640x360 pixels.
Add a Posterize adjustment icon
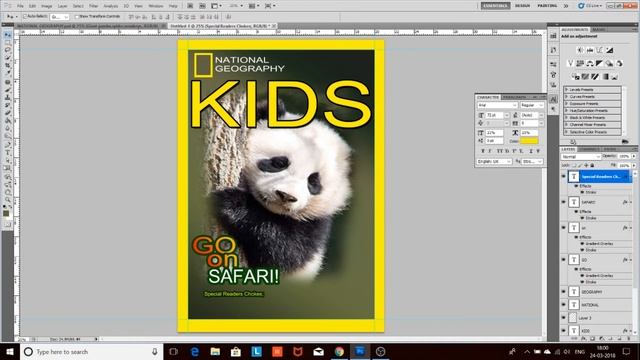[x=585, y=76]
